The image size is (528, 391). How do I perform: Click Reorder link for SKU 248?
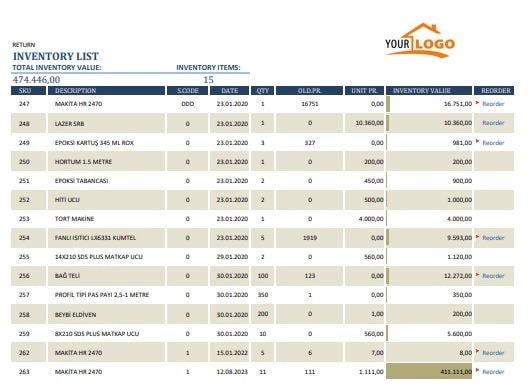493,123
